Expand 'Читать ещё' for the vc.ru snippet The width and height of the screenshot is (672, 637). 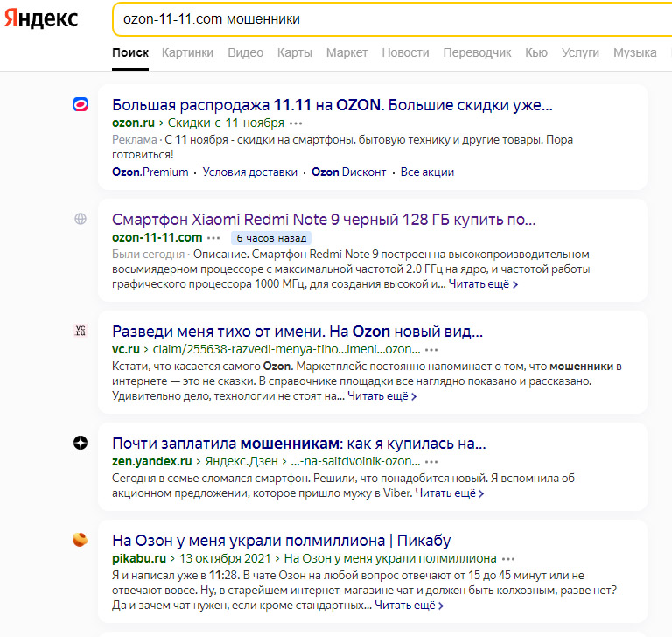(381, 396)
